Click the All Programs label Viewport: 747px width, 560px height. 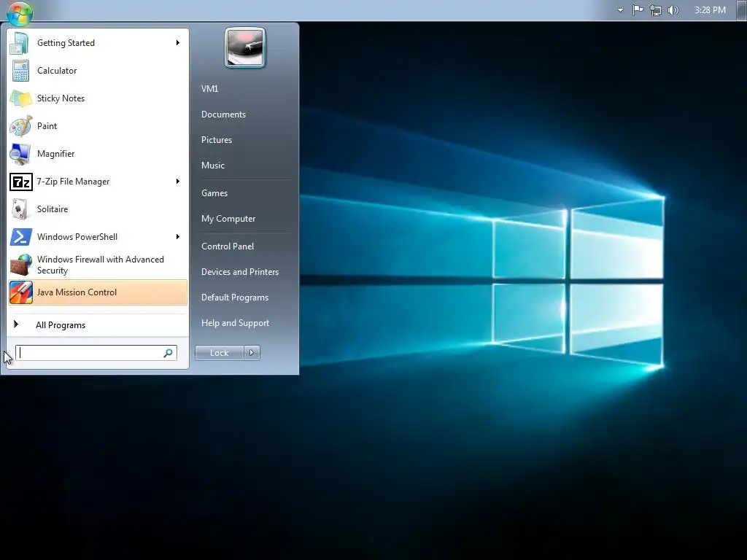click(61, 325)
